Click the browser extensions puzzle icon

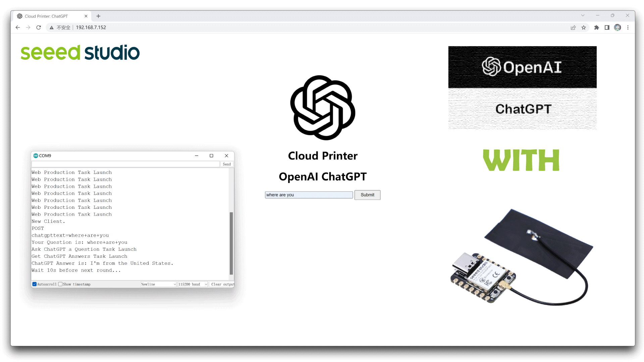596,27
